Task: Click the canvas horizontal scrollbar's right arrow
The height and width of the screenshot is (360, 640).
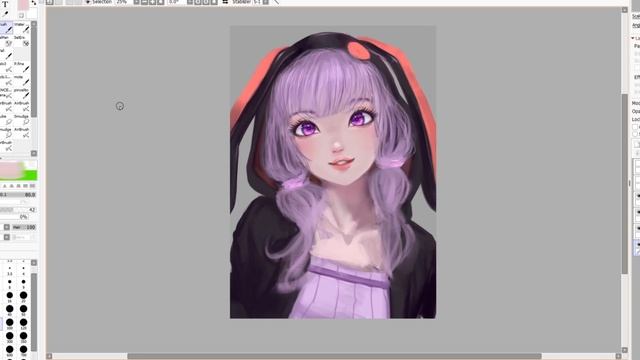Action: click(618, 356)
